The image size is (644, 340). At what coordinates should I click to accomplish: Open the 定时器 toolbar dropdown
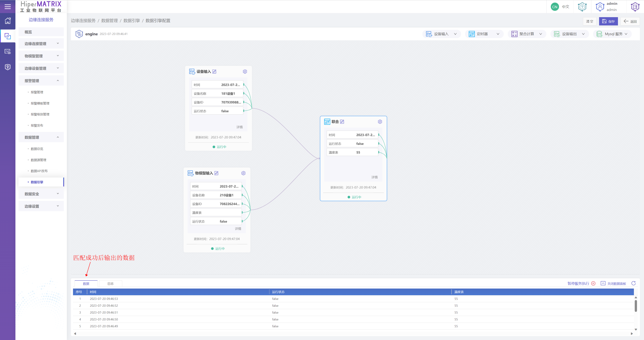(x=484, y=34)
